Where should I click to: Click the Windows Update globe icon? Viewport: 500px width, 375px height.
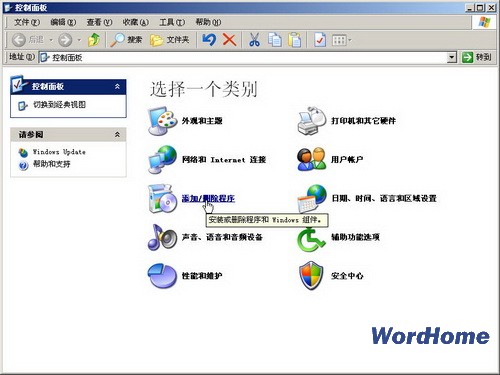click(23, 153)
